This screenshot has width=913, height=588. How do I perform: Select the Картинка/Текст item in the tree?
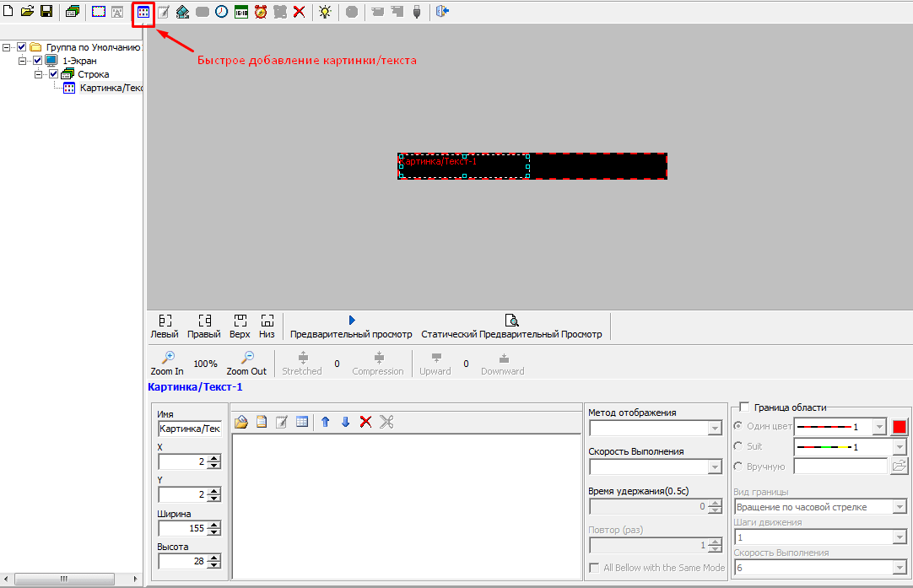(111, 88)
